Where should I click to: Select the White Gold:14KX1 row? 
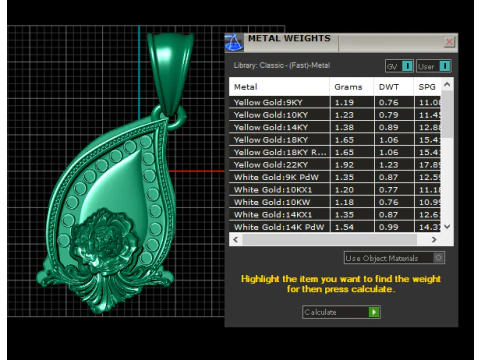point(335,215)
